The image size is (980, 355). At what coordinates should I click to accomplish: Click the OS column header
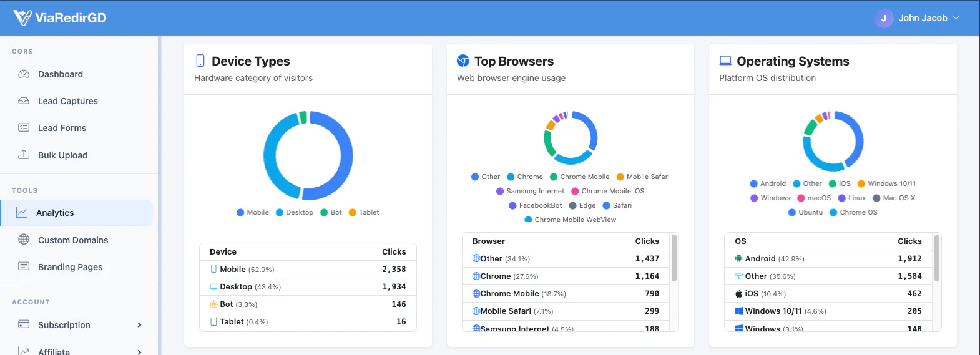740,241
